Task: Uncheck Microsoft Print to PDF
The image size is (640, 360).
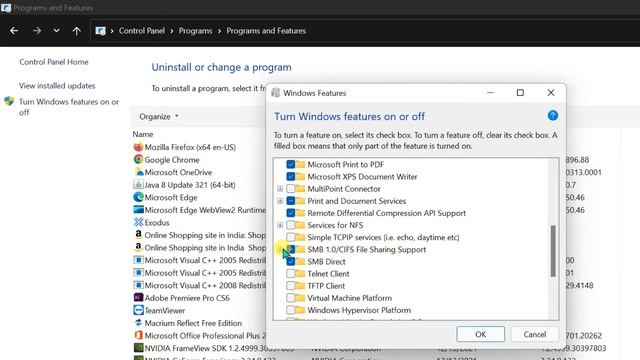Action: pos(291,164)
